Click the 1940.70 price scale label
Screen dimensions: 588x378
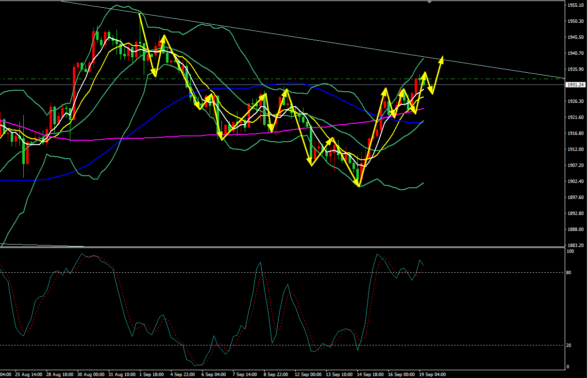(x=575, y=53)
